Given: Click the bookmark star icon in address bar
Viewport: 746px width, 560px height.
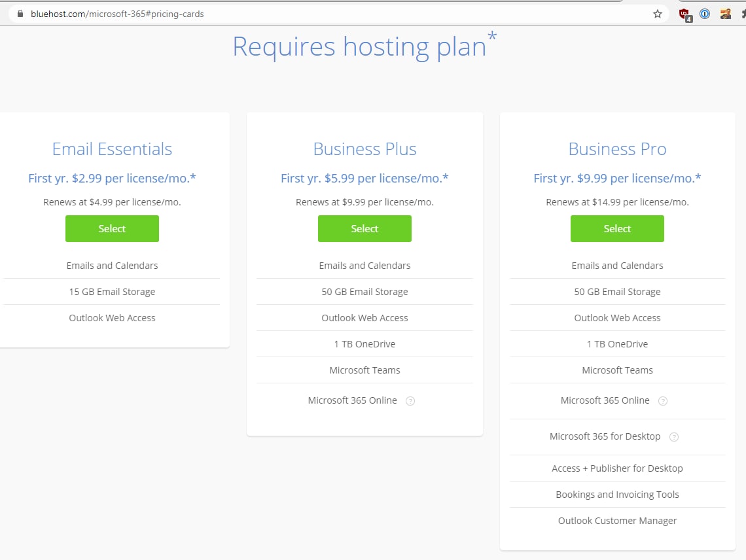Looking at the screenshot, I should tap(658, 14).
